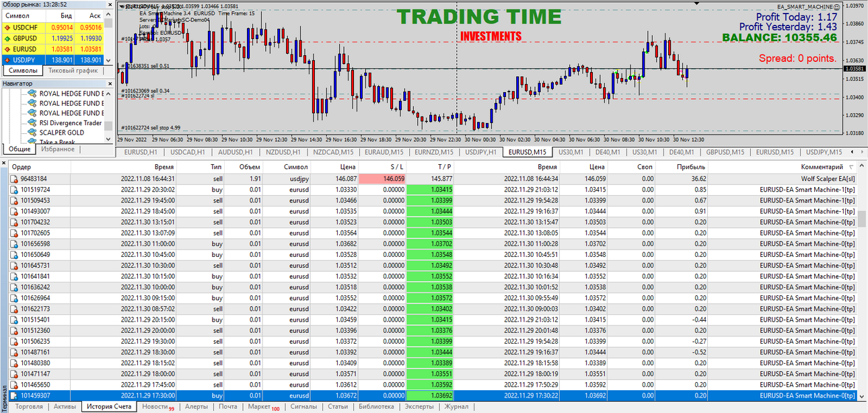Open the Журнал terminal tab
This screenshot has width=868, height=413.
[456, 406]
